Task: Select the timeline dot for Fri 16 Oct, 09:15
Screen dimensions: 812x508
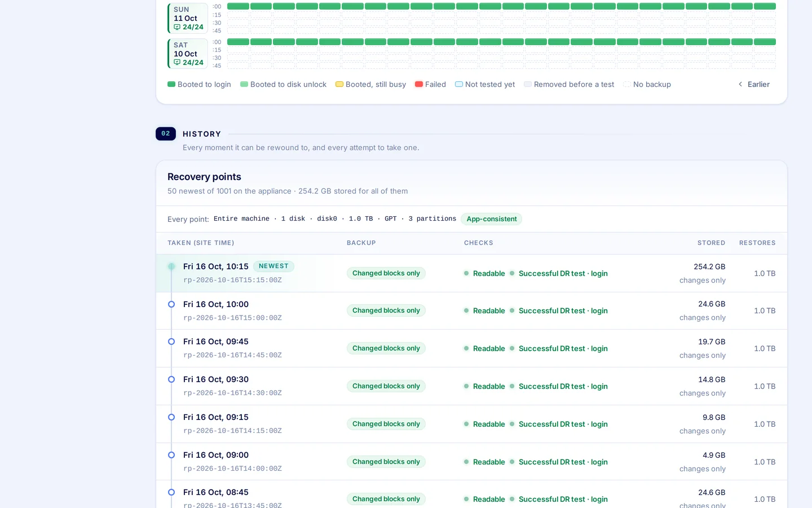Action: [171, 417]
